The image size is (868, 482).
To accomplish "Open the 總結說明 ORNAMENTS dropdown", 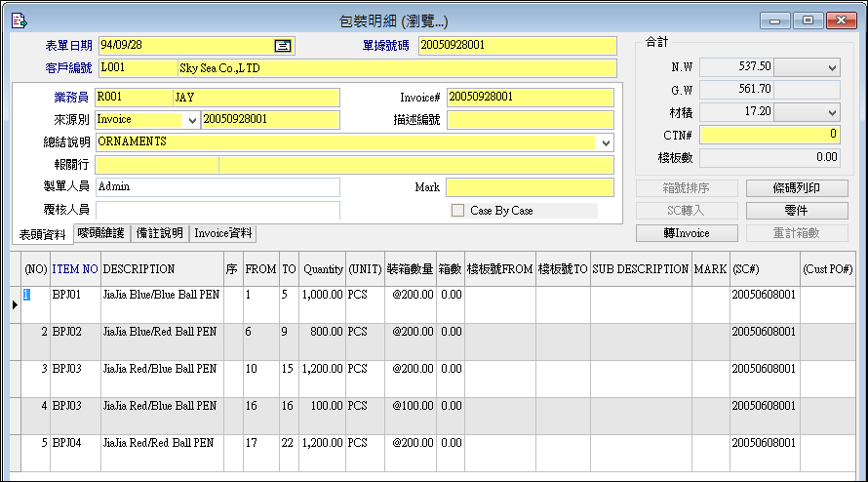I will click(606, 142).
